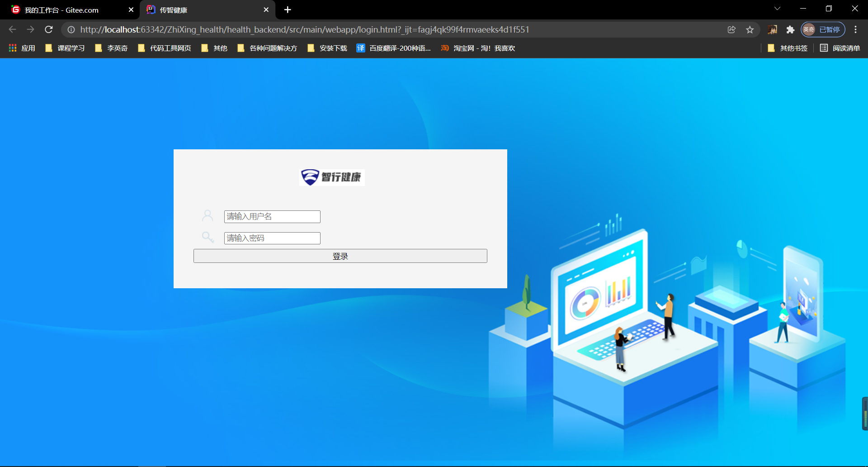Open the 课程学习 bookmark folder

(x=65, y=48)
